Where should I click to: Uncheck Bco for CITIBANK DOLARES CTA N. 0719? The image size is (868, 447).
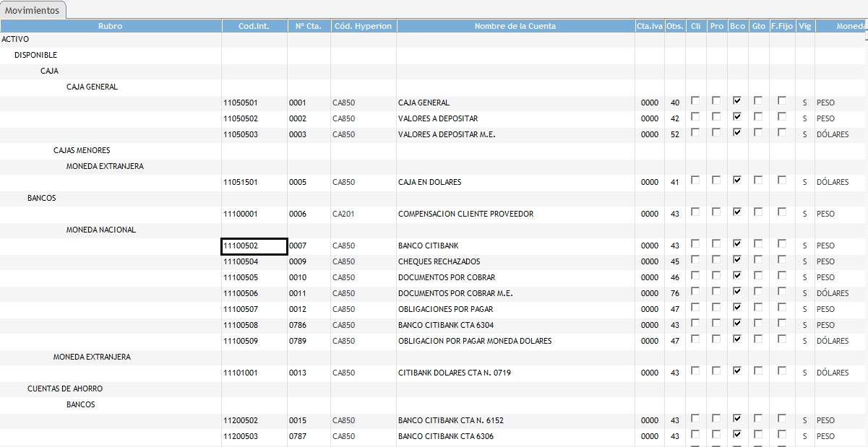click(x=737, y=371)
